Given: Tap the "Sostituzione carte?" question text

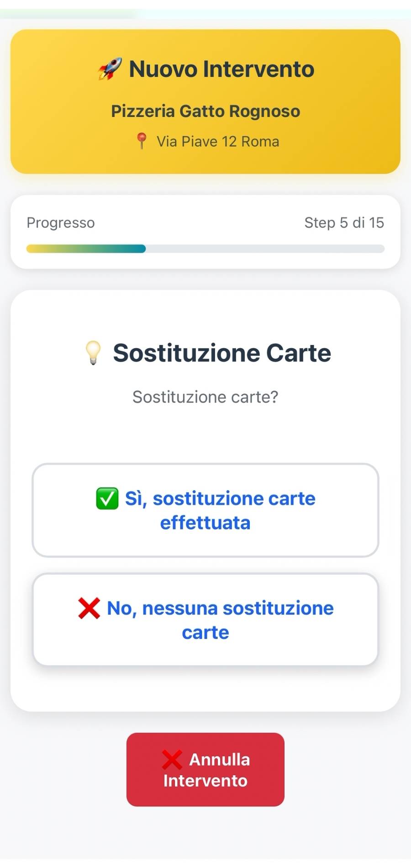Looking at the screenshot, I should [x=205, y=397].
